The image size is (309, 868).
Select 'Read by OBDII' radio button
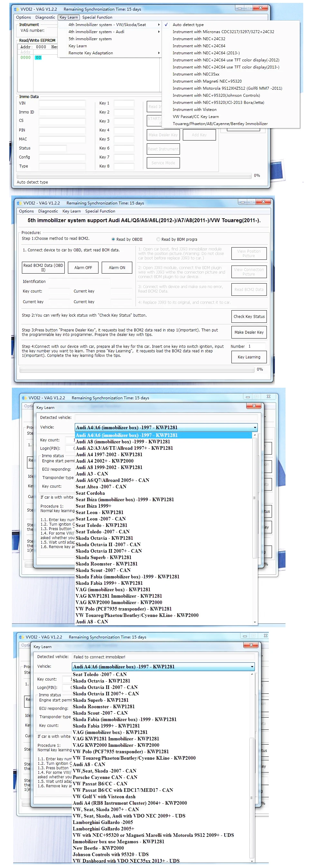point(113,240)
